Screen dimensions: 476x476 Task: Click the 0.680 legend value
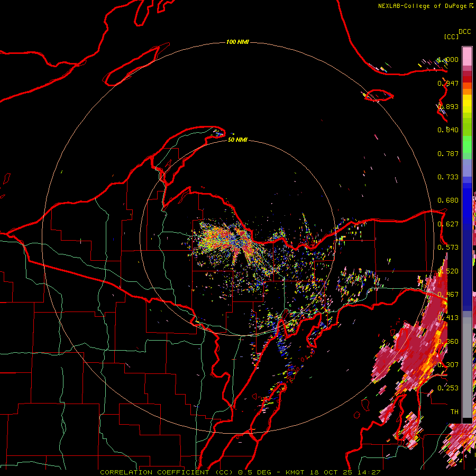point(448,200)
